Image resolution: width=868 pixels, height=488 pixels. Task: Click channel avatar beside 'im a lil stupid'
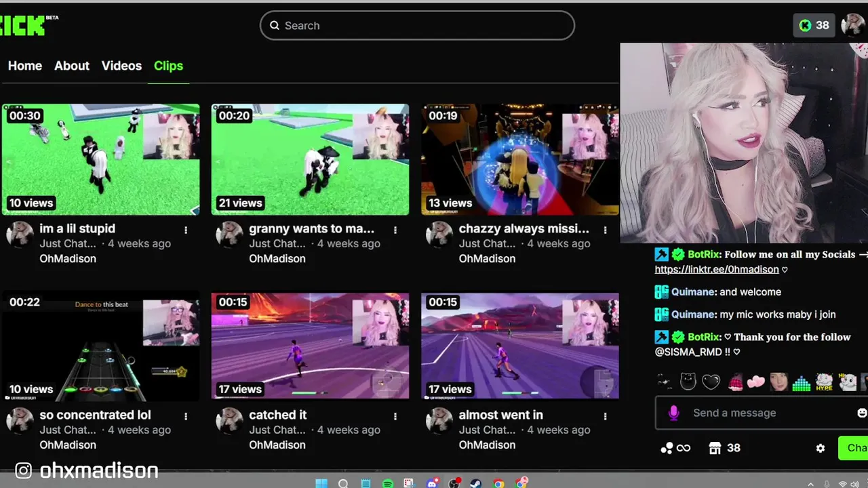click(x=20, y=235)
